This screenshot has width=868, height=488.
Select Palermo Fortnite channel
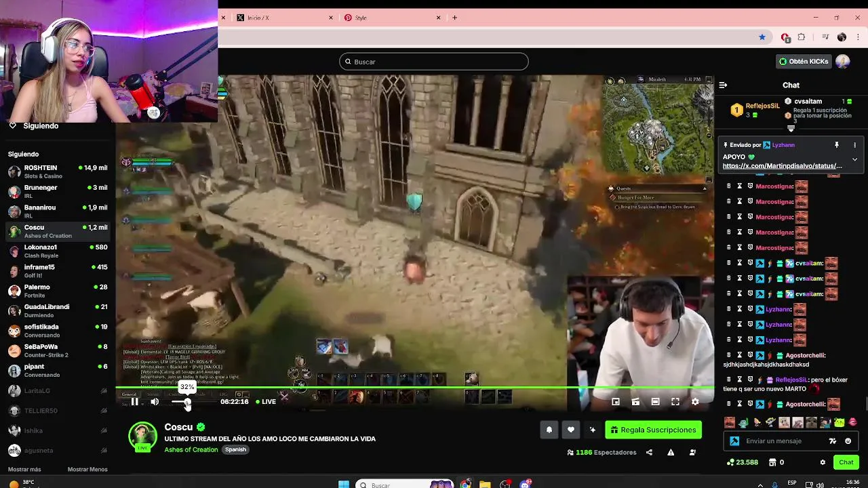(x=58, y=291)
